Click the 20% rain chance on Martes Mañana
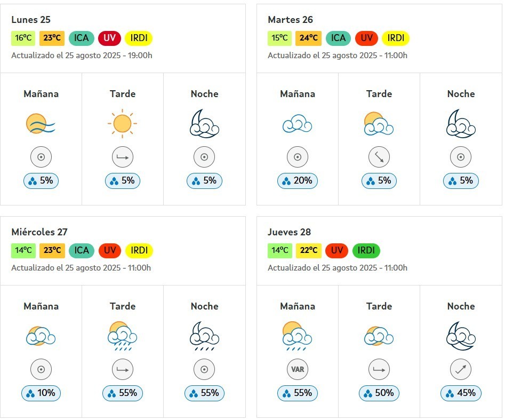Screen dimensions: 505x420 click(x=297, y=180)
